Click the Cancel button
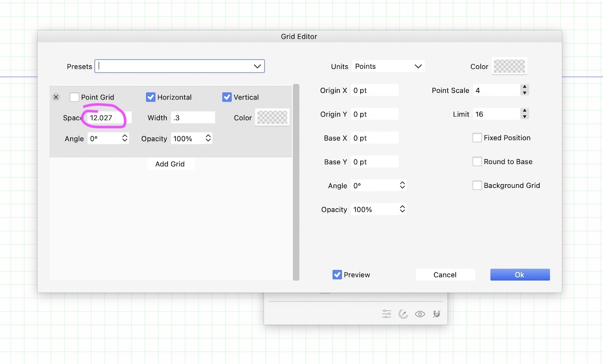603x364 pixels. 445,275
